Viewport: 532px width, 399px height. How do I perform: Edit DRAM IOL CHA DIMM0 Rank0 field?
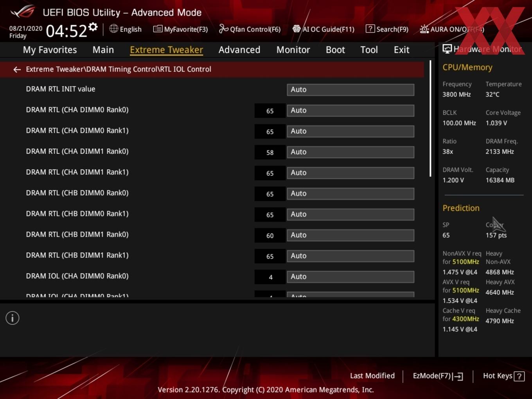[x=350, y=276]
